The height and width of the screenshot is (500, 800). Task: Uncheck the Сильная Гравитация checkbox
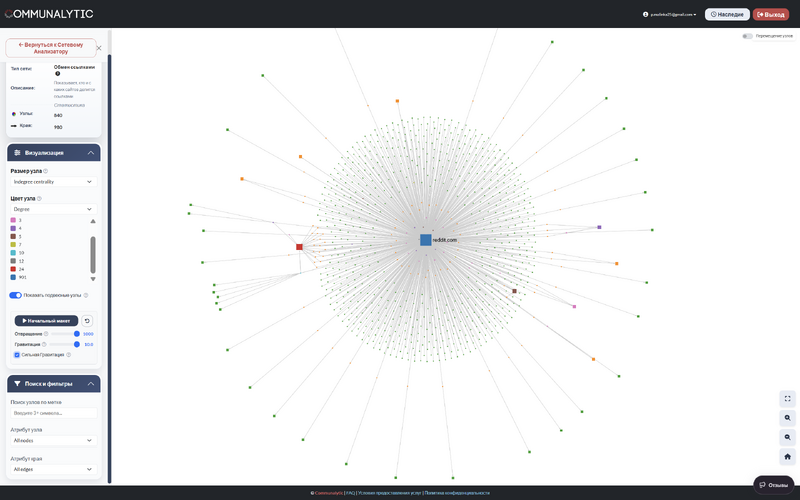[17, 355]
